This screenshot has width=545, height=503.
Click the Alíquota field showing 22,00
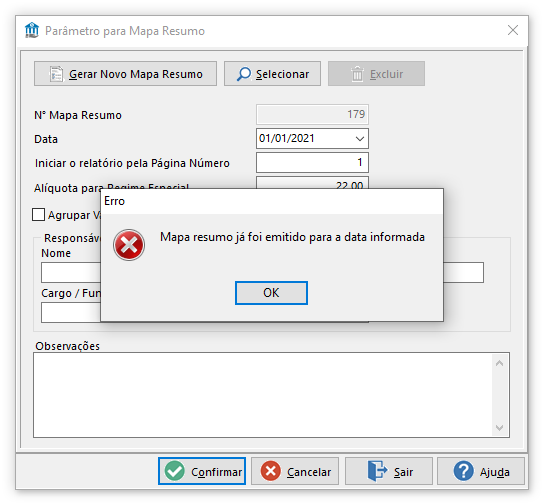click(312, 183)
